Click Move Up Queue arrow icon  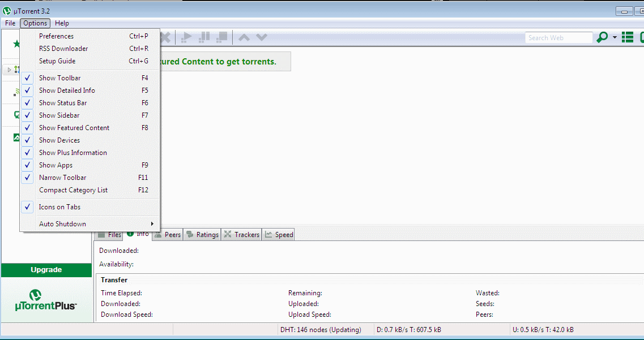click(244, 37)
